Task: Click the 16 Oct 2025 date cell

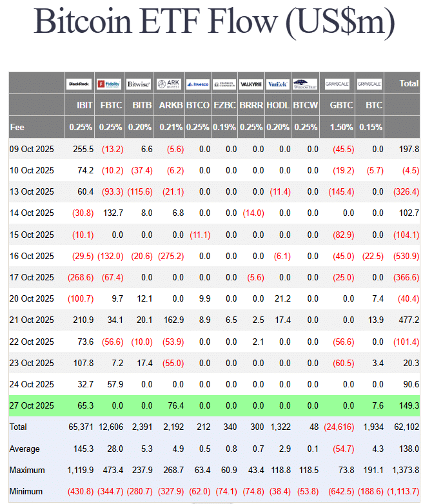Action: coord(32,256)
